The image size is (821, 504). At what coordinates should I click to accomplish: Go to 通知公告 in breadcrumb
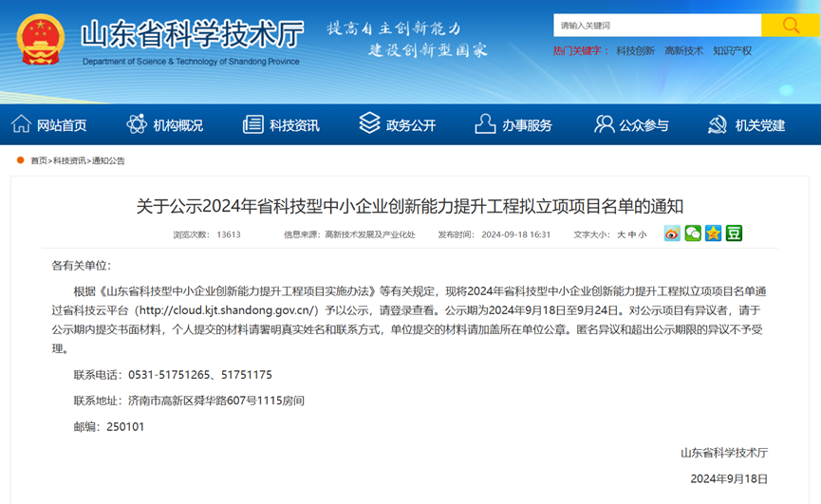click(108, 160)
